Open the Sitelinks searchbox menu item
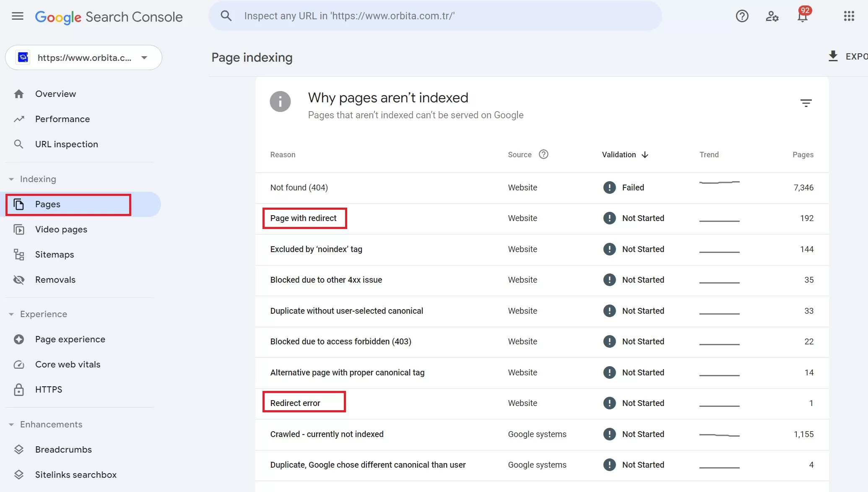 click(x=81, y=475)
